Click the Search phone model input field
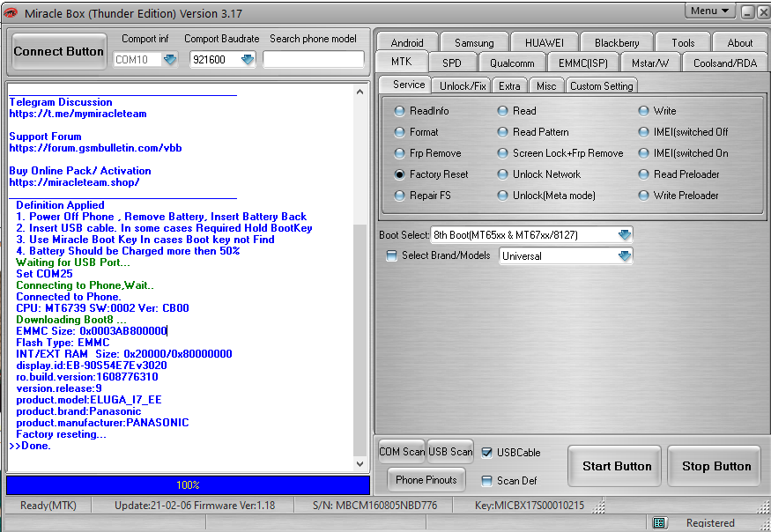The width and height of the screenshot is (771, 532). point(313,60)
